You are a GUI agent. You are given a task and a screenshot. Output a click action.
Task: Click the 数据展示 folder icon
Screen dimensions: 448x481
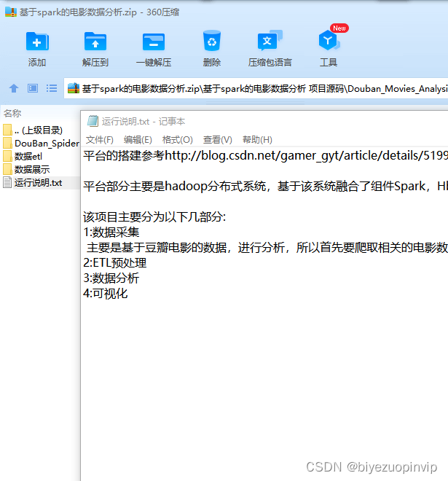click(x=8, y=169)
